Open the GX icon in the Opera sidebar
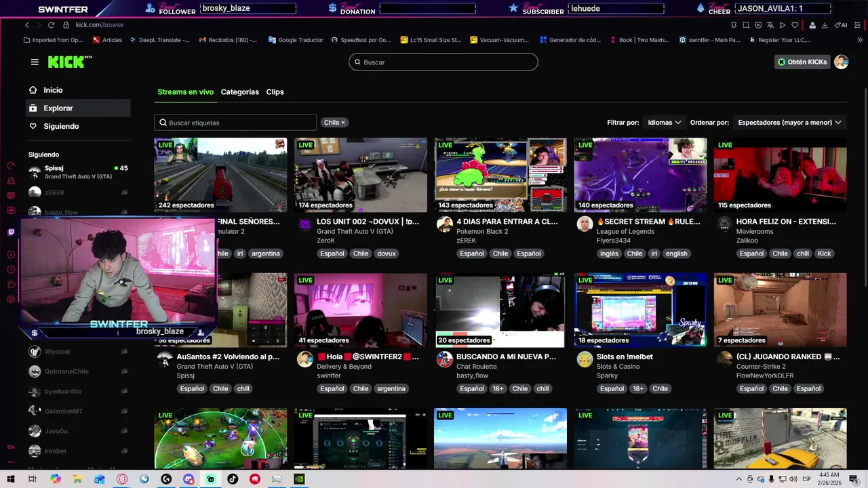 click(11, 447)
